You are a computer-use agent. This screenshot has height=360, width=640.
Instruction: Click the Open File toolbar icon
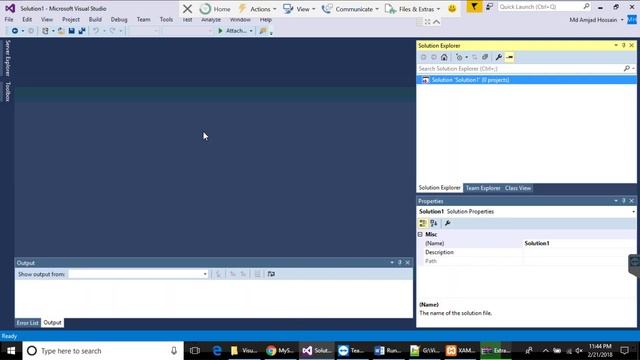tap(61, 31)
